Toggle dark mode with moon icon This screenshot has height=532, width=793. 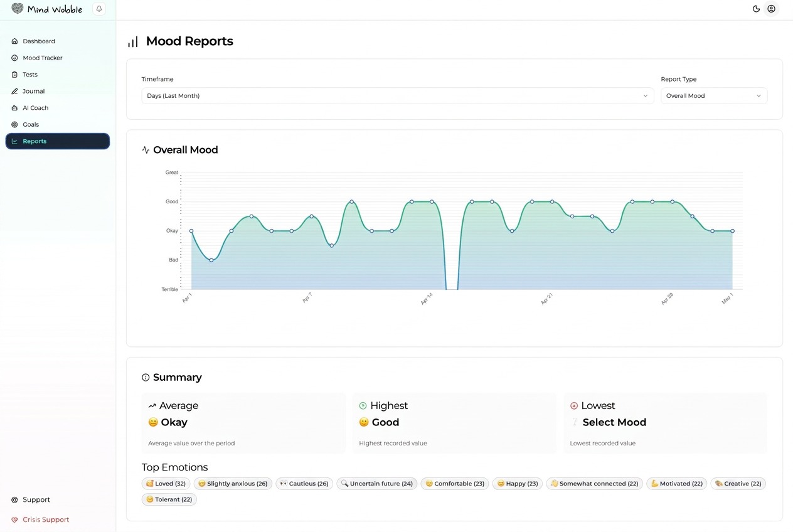click(x=756, y=9)
